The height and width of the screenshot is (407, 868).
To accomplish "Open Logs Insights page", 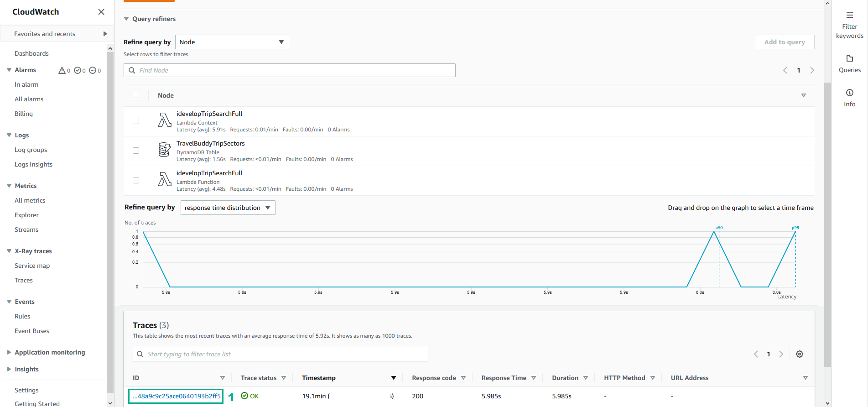I will pyautogui.click(x=33, y=164).
